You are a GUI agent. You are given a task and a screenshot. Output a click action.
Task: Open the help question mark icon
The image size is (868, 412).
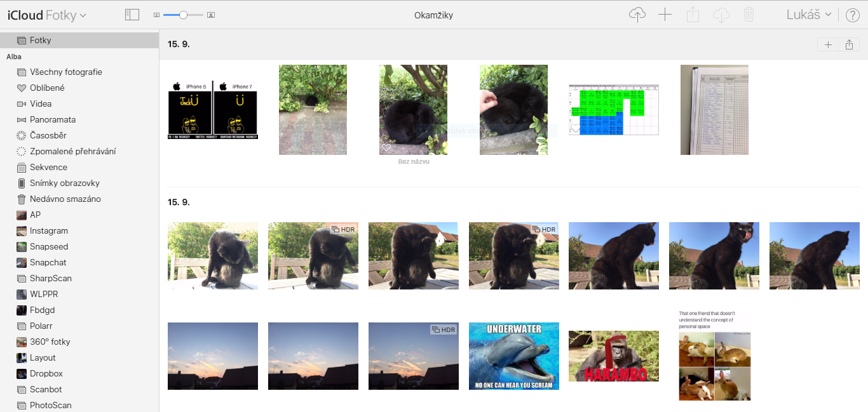[852, 15]
